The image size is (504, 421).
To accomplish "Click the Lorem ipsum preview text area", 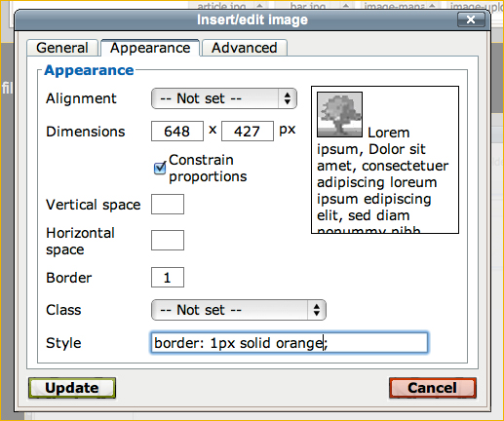I will tap(385, 160).
